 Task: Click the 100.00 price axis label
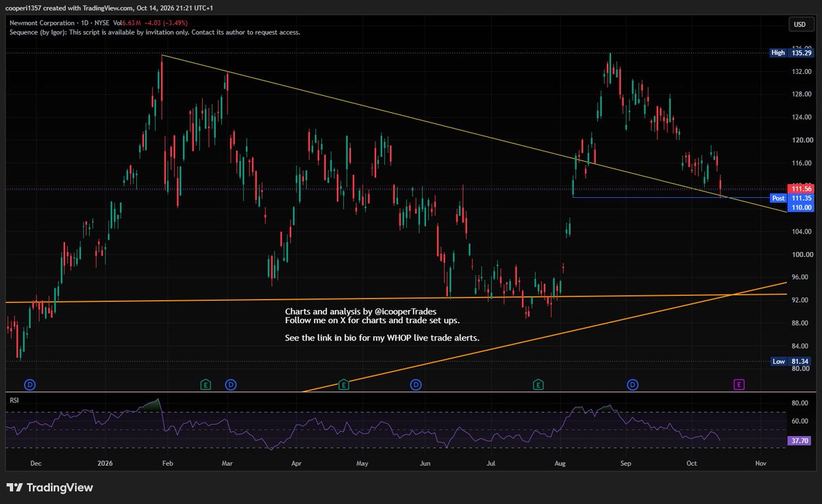pyautogui.click(x=802, y=255)
